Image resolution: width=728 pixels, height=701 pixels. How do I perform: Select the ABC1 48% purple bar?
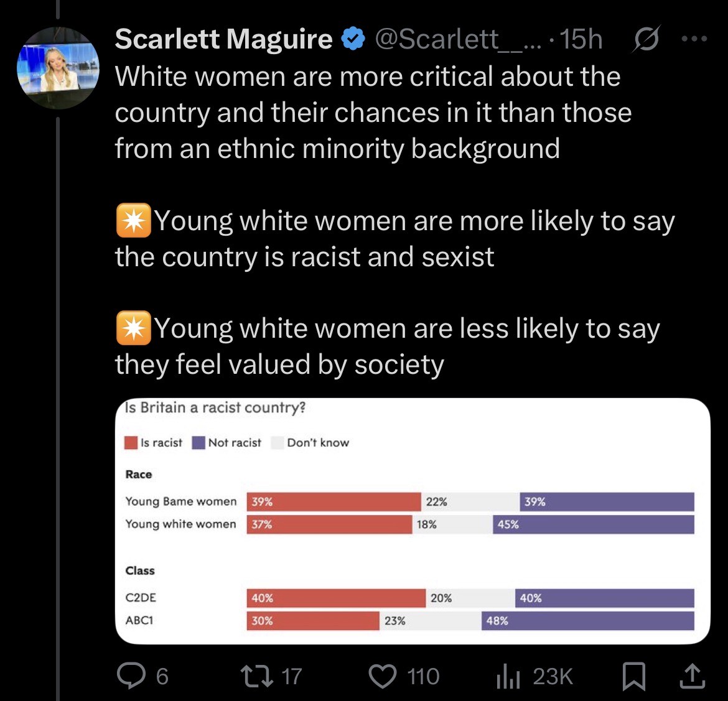click(x=588, y=621)
